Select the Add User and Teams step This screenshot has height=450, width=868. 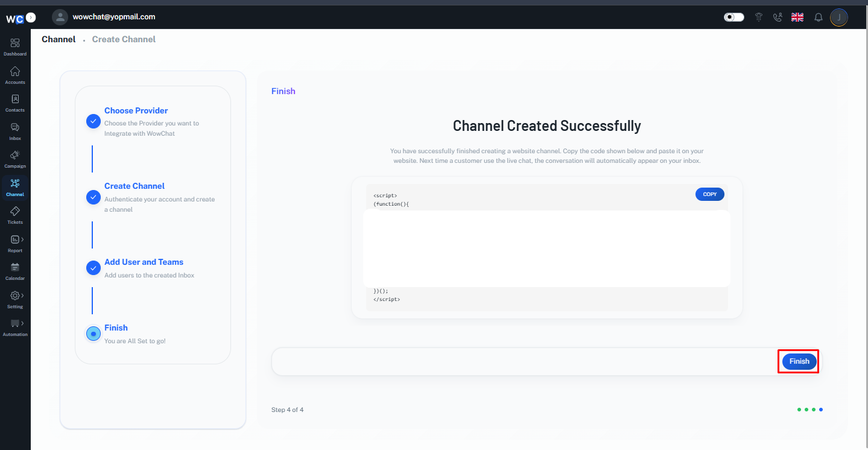pos(144,262)
